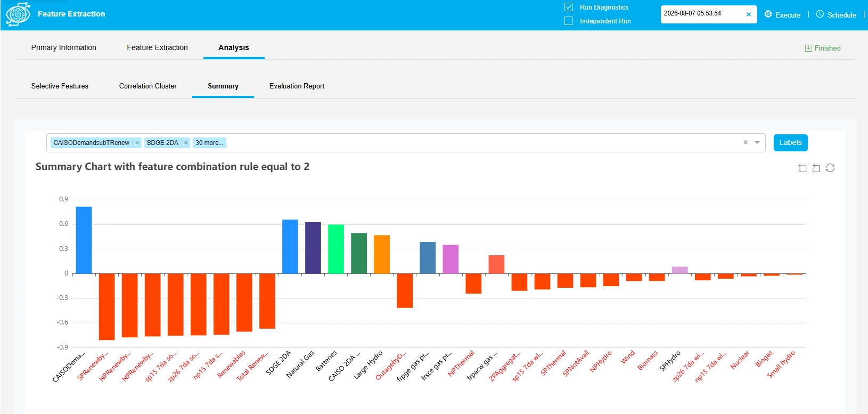
Task: Click the Renewables axis label
Action: click(x=232, y=364)
